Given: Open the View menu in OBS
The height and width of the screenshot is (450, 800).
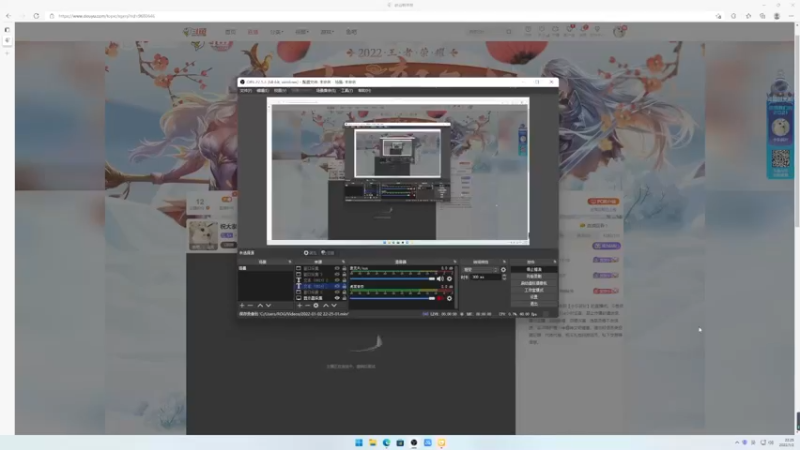Looking at the screenshot, I should [280, 90].
